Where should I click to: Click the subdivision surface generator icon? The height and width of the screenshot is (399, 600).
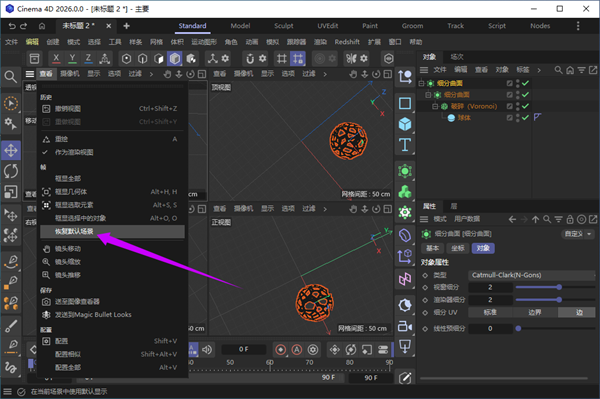[x=405, y=171]
